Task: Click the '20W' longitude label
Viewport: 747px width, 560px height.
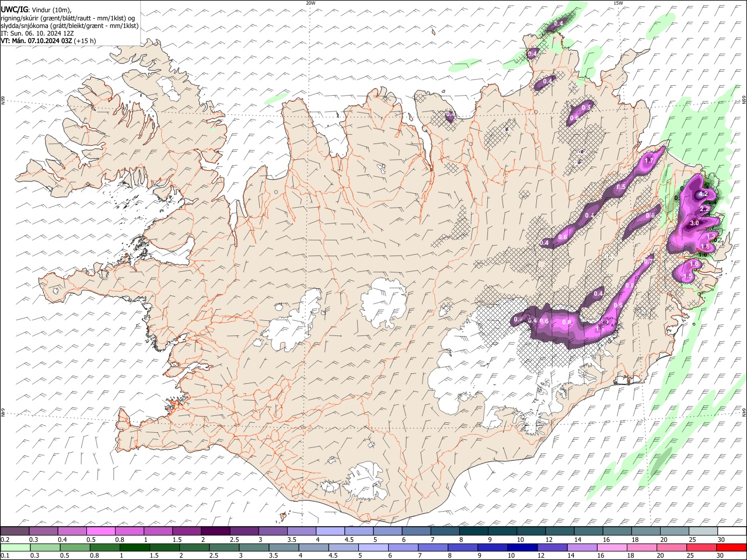Action: click(310, 3)
